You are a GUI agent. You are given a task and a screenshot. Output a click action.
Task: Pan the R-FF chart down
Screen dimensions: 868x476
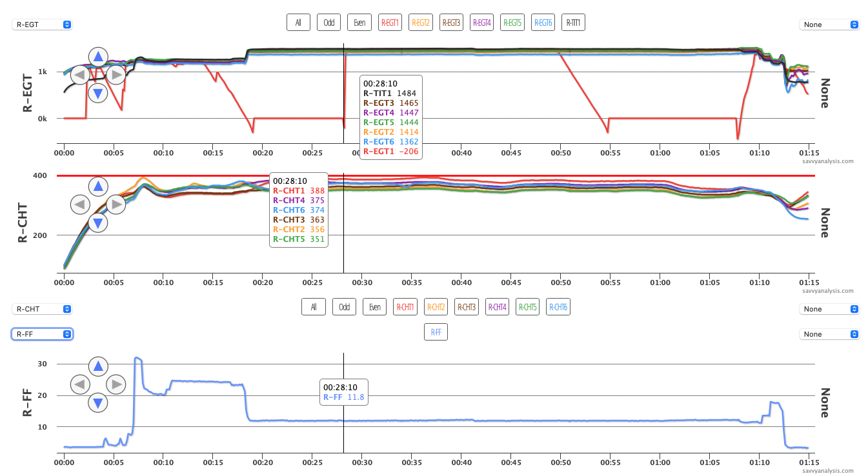pyautogui.click(x=97, y=403)
